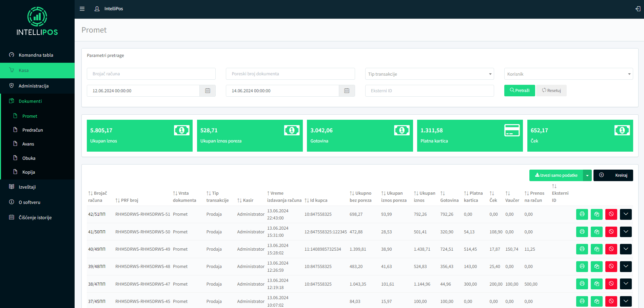Open Predračun in the sidebar
The height and width of the screenshot is (308, 644).
coord(33,130)
